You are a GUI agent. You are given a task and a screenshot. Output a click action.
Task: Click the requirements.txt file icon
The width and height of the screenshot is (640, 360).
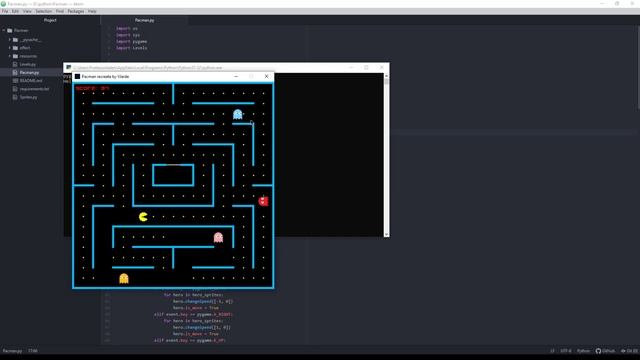(15, 89)
